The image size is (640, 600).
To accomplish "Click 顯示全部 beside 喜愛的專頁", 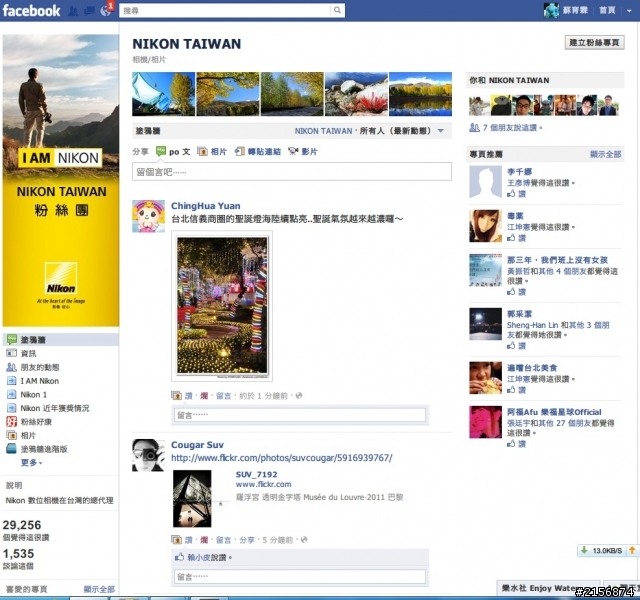I will point(99,589).
